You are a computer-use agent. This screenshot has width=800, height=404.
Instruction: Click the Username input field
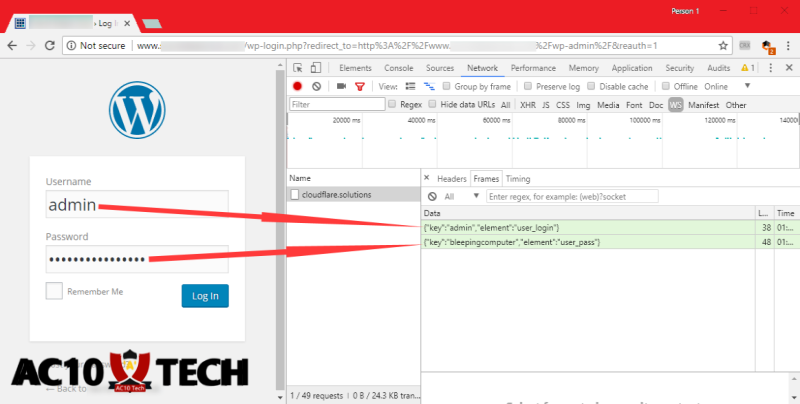137,204
